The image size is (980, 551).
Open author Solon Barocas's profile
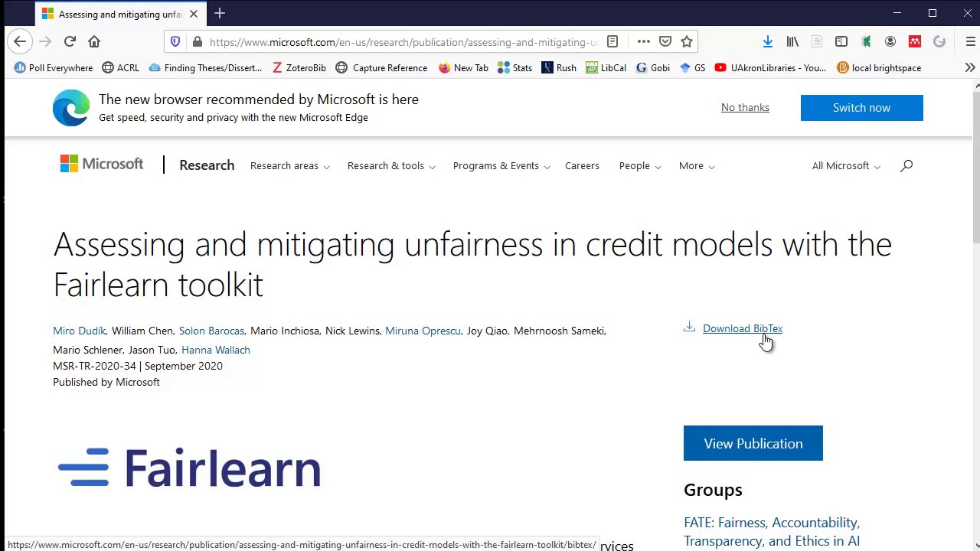click(211, 331)
